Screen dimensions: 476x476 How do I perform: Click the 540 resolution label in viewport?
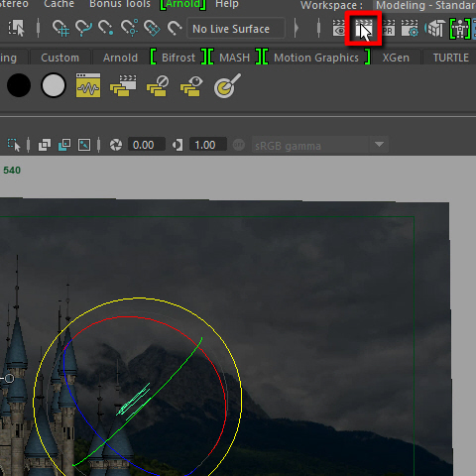[12, 171]
